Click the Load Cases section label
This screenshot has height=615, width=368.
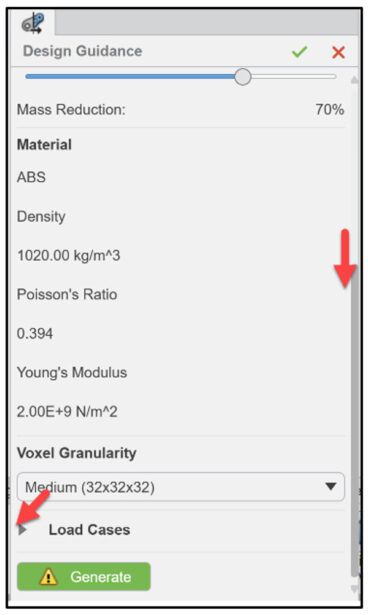click(x=89, y=530)
